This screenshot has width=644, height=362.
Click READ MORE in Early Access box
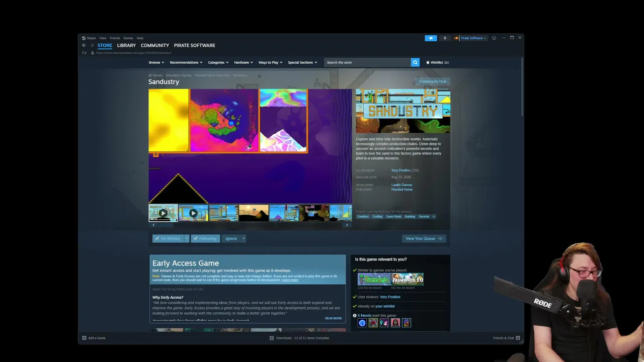coord(333,318)
